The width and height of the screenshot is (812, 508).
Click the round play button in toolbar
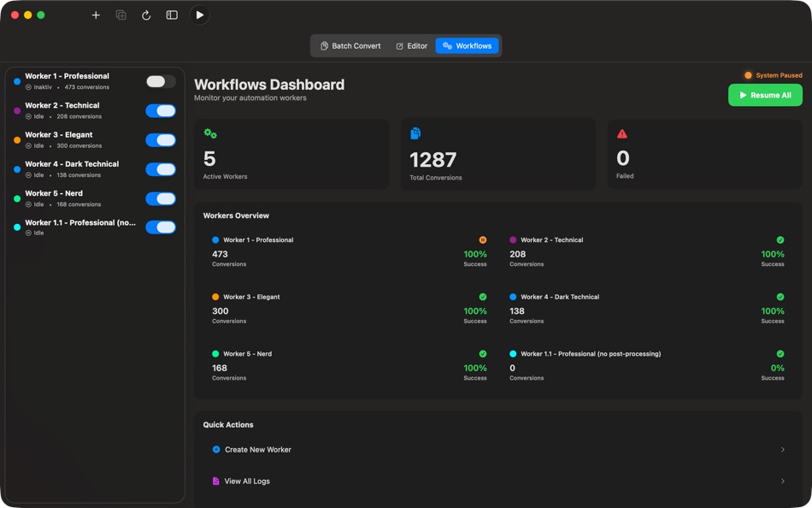pos(200,15)
